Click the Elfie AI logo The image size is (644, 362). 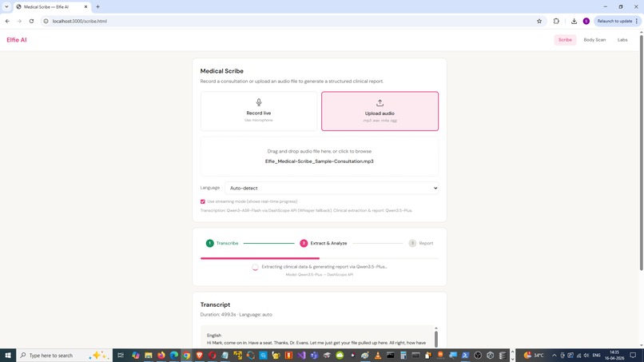point(17,40)
